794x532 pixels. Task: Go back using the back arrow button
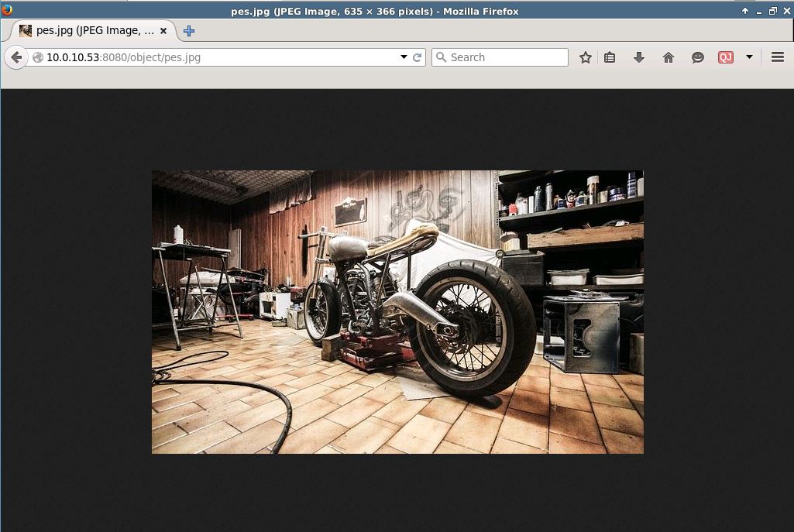[16, 57]
